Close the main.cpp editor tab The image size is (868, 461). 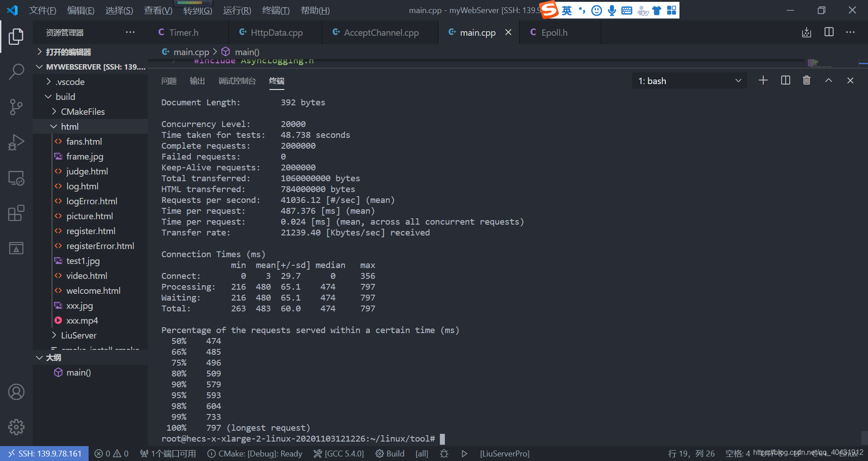[509, 32]
